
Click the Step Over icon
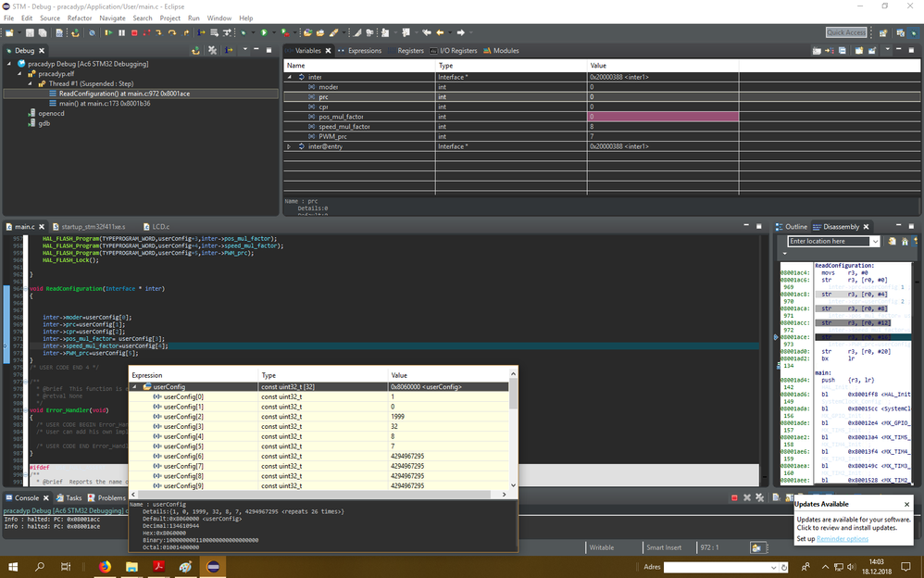point(172,32)
